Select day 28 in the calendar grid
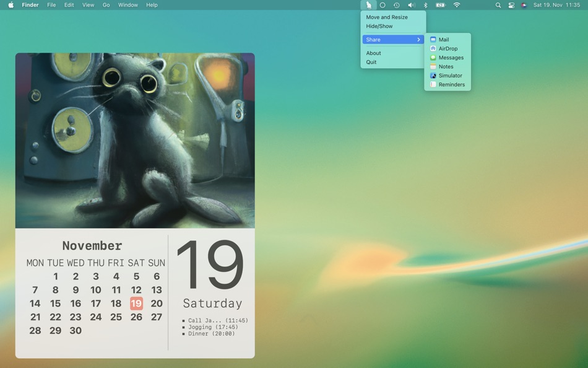 pos(35,330)
